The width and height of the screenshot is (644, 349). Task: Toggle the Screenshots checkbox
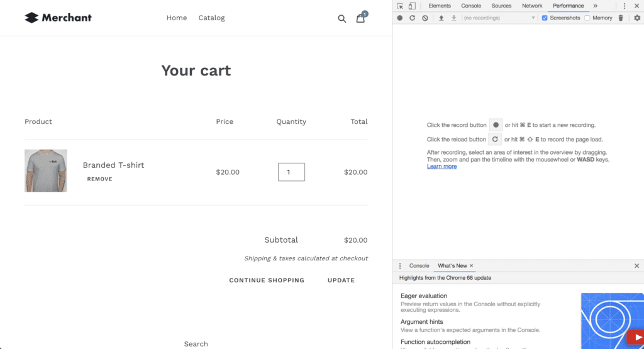pos(545,18)
